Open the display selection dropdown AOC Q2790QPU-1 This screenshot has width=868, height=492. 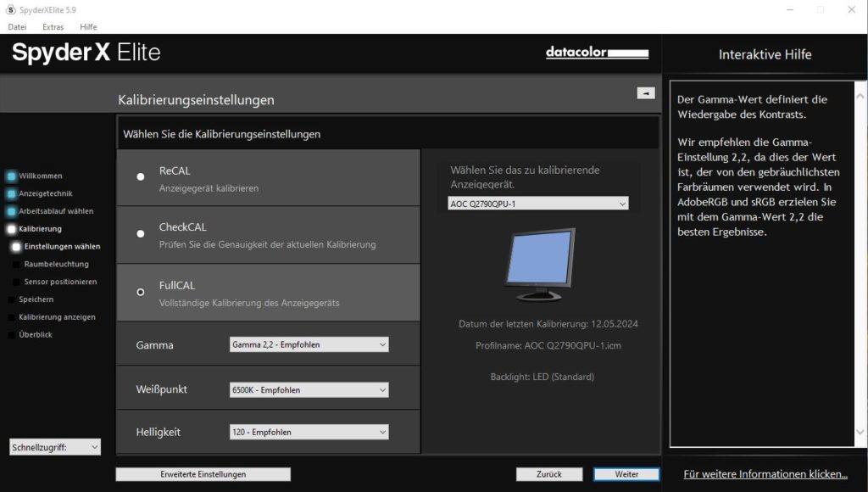pyautogui.click(x=537, y=204)
